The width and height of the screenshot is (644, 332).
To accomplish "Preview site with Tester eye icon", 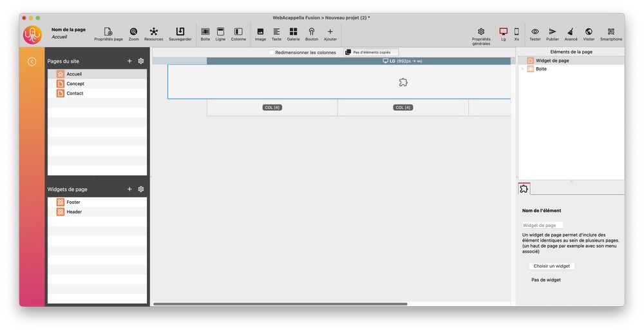I will 535,32.
